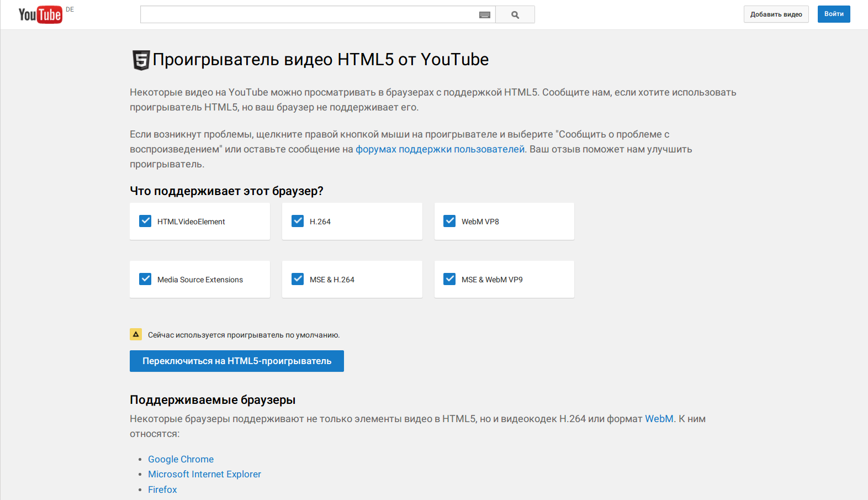Toggle the Media Source Extensions checkbox

coord(145,279)
